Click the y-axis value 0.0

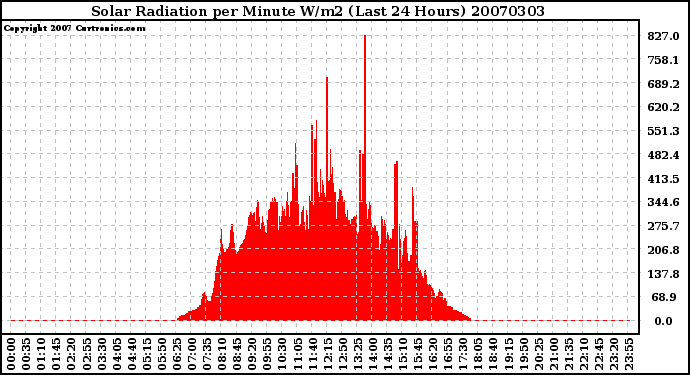click(663, 321)
